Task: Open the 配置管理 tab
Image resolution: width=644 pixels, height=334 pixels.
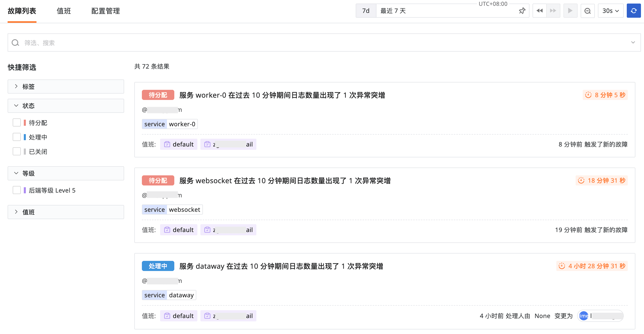Action: tap(105, 11)
